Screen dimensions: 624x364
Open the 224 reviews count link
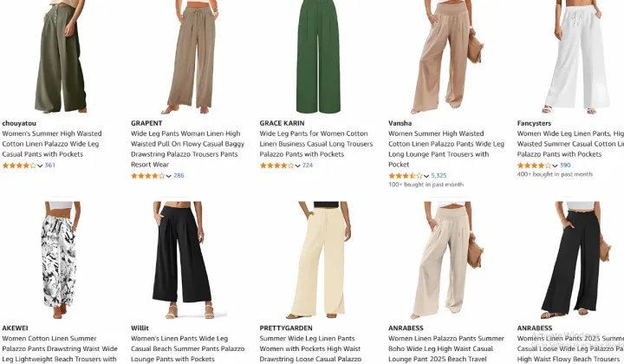tap(308, 165)
